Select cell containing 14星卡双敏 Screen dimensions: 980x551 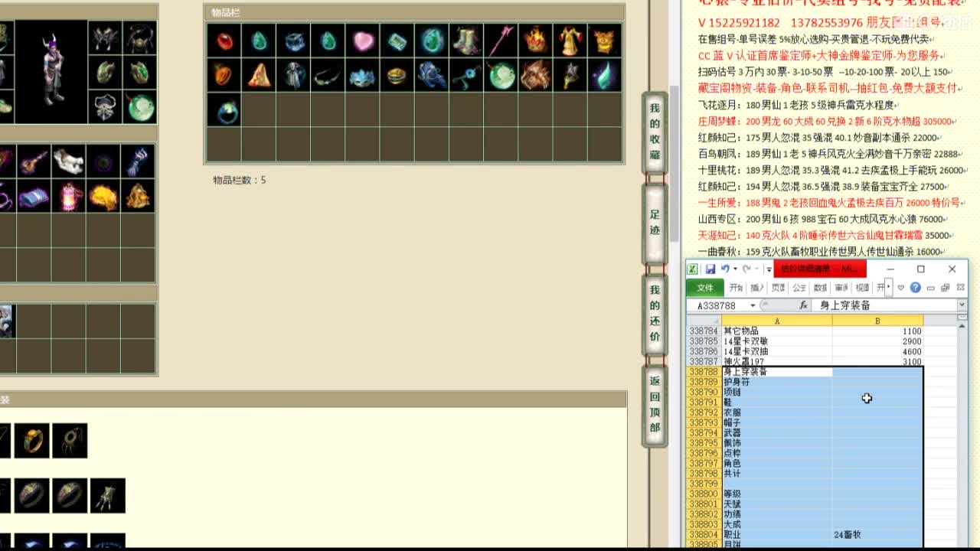point(777,341)
